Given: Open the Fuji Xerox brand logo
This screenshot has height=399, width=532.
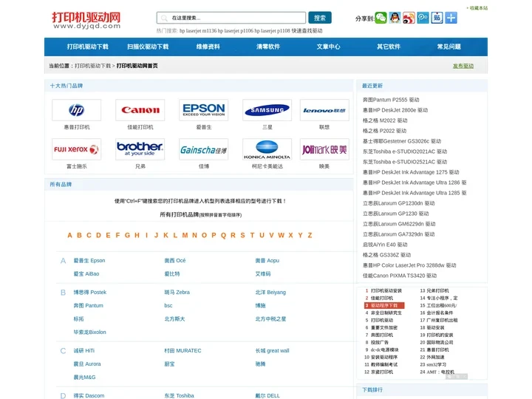Looking at the screenshot, I should pyautogui.click(x=76, y=149).
